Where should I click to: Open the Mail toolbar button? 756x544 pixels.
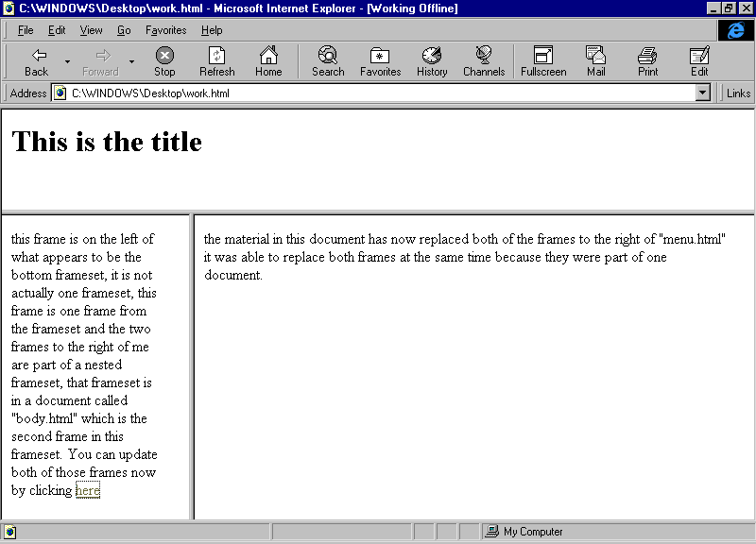[x=595, y=61]
